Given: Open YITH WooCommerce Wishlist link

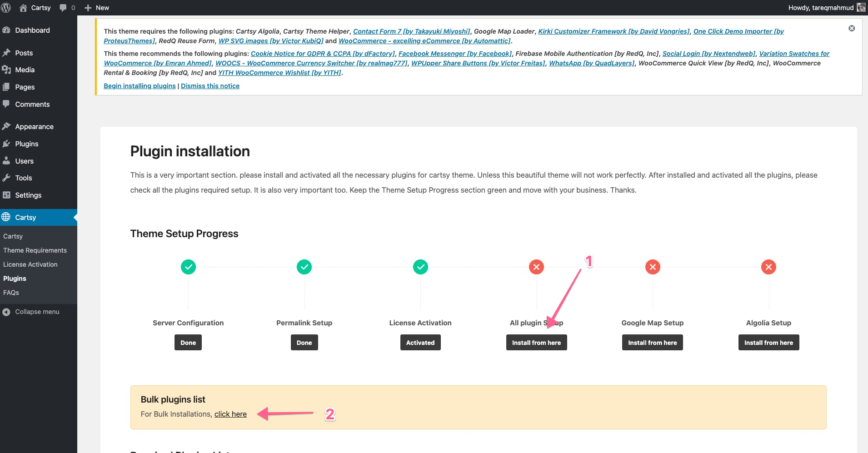Looking at the screenshot, I should tap(279, 73).
